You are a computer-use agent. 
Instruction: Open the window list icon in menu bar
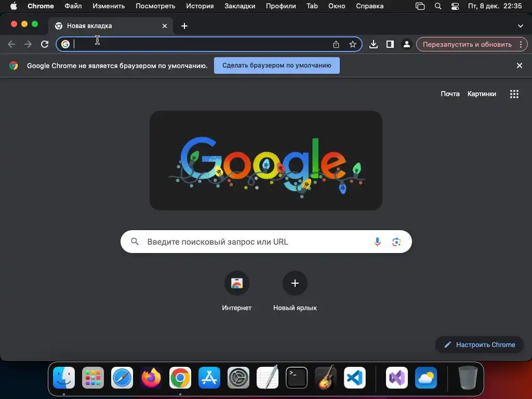tap(420, 6)
